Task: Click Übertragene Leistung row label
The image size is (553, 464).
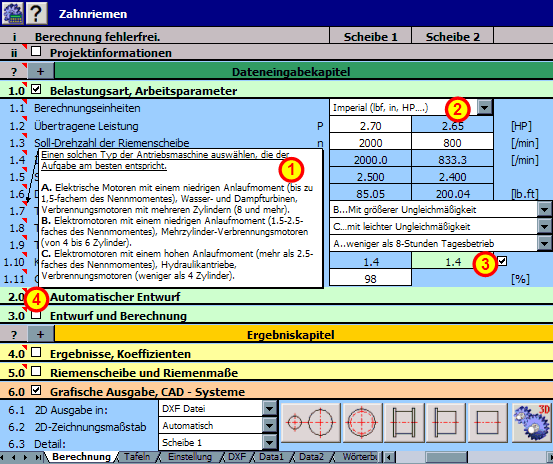Action: 86,126
